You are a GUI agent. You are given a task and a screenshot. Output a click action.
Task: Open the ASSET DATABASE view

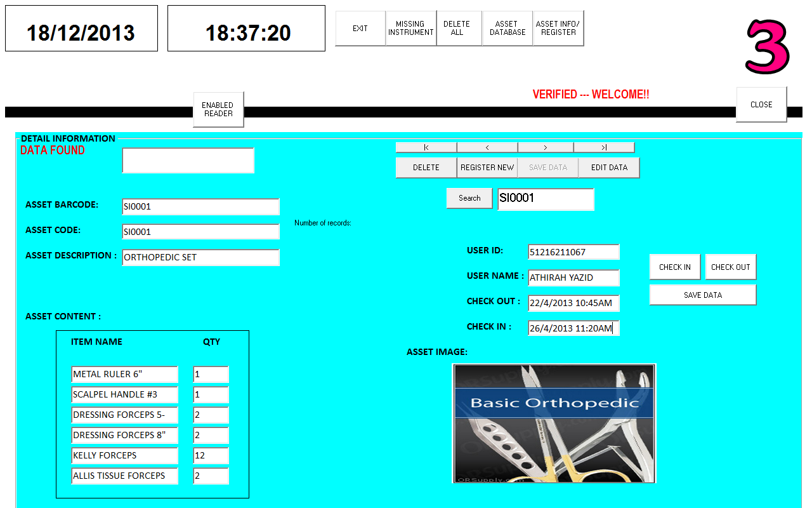507,28
